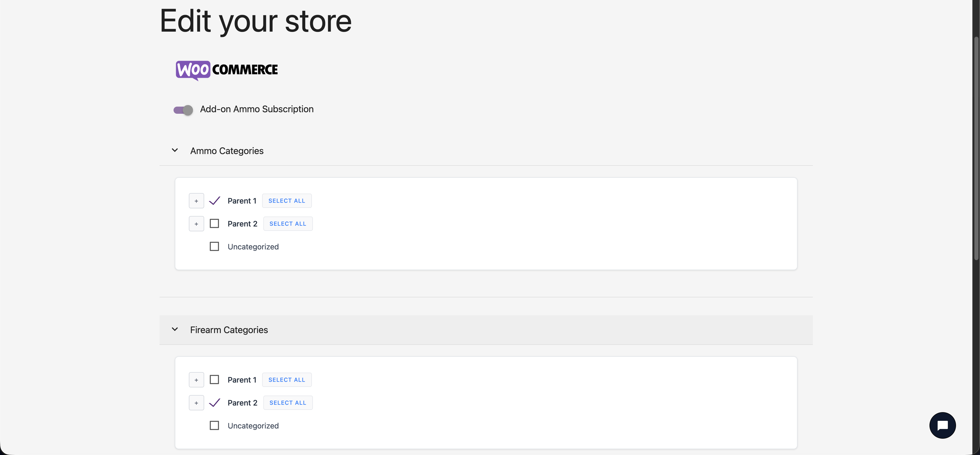Image resolution: width=980 pixels, height=455 pixels.
Task: Open the chat bubble in bottom corner
Action: click(x=942, y=425)
